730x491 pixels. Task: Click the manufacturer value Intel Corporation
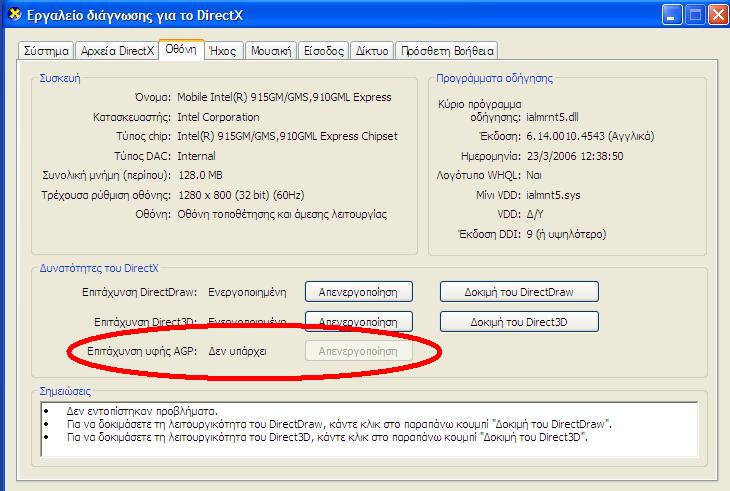pos(218,117)
